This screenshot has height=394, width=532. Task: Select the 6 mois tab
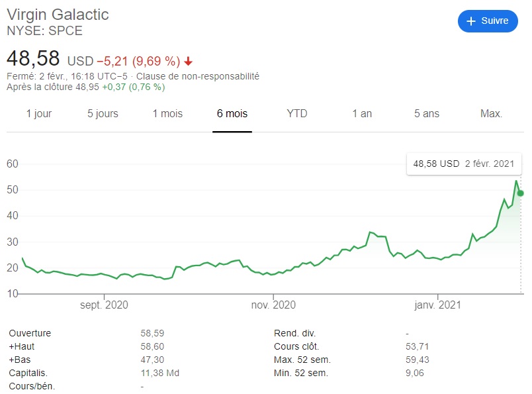pos(232,114)
